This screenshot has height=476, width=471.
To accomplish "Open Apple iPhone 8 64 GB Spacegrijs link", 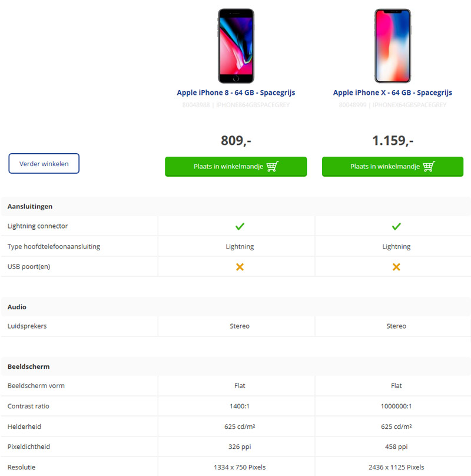I will pyautogui.click(x=236, y=92).
